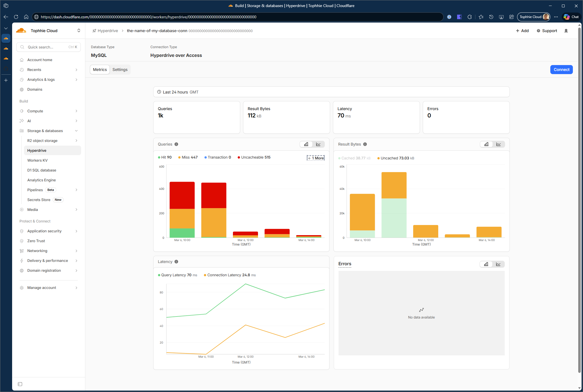
Task: Click the Result Bytes info icon
Action: [x=365, y=144]
